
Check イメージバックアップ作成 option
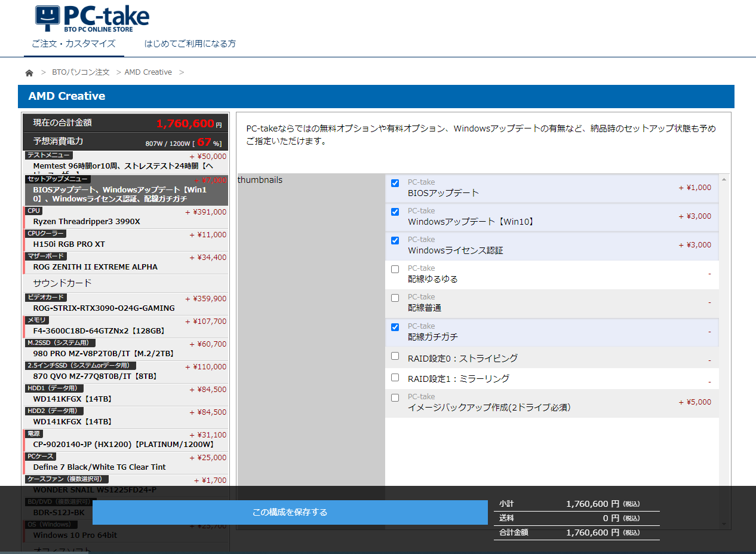[x=395, y=397]
